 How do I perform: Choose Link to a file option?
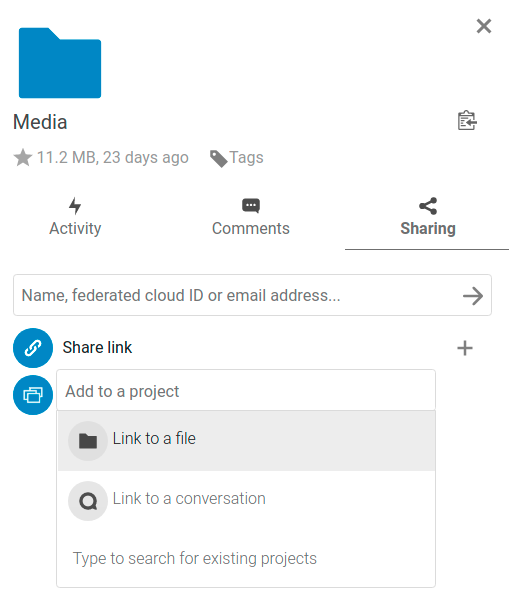click(x=247, y=441)
